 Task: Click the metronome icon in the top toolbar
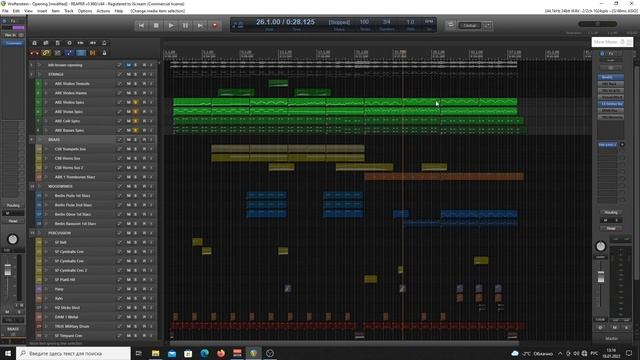pyautogui.click(x=104, y=43)
